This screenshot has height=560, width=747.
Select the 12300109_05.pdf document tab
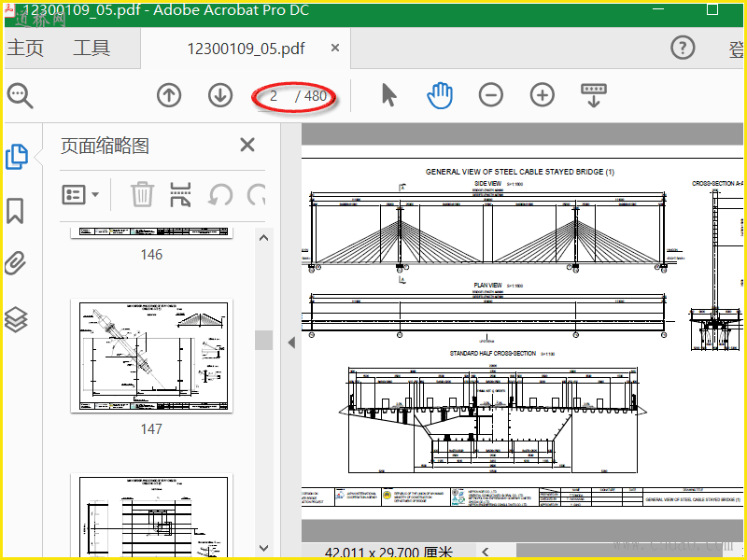tap(246, 49)
